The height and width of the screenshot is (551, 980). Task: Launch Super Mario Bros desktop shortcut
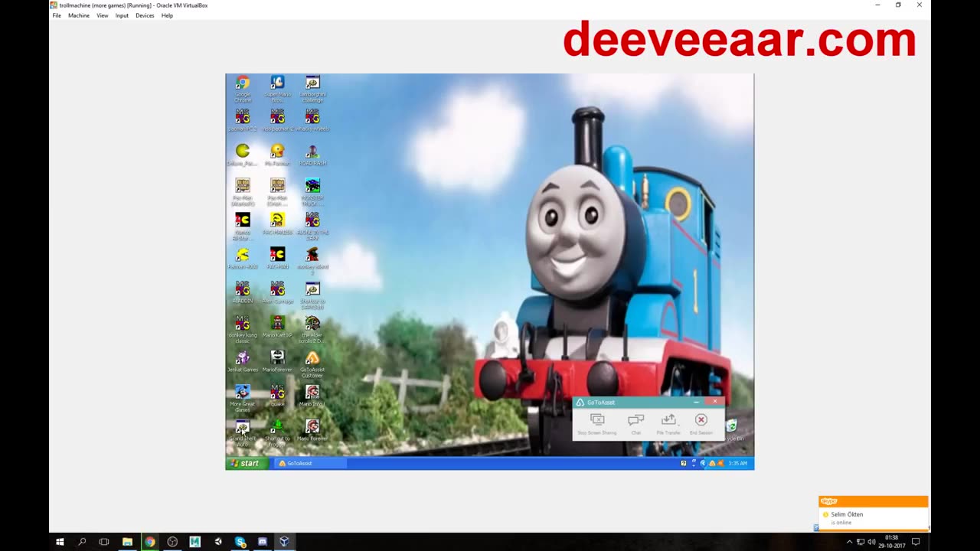point(277,89)
